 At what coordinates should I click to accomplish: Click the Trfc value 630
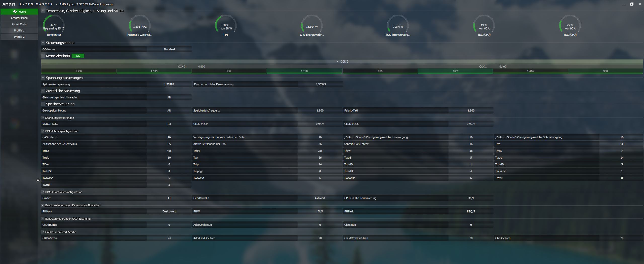622,144
